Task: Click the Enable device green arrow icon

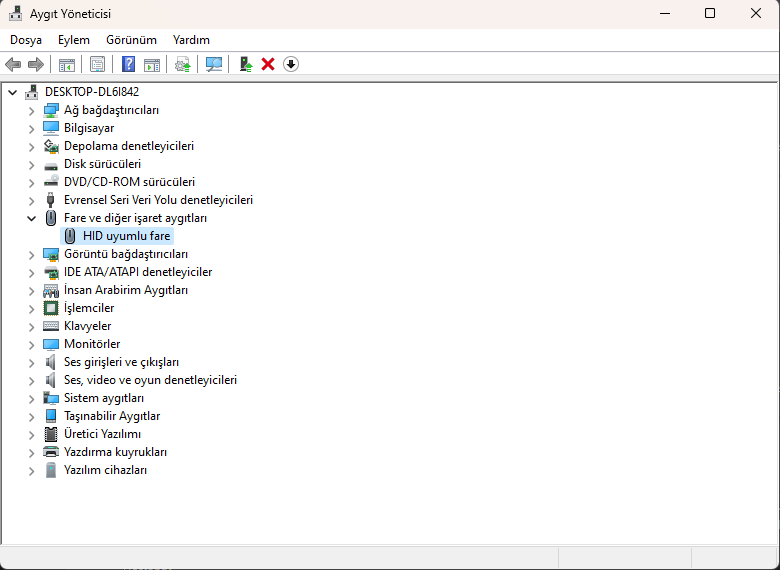Action: (246, 64)
